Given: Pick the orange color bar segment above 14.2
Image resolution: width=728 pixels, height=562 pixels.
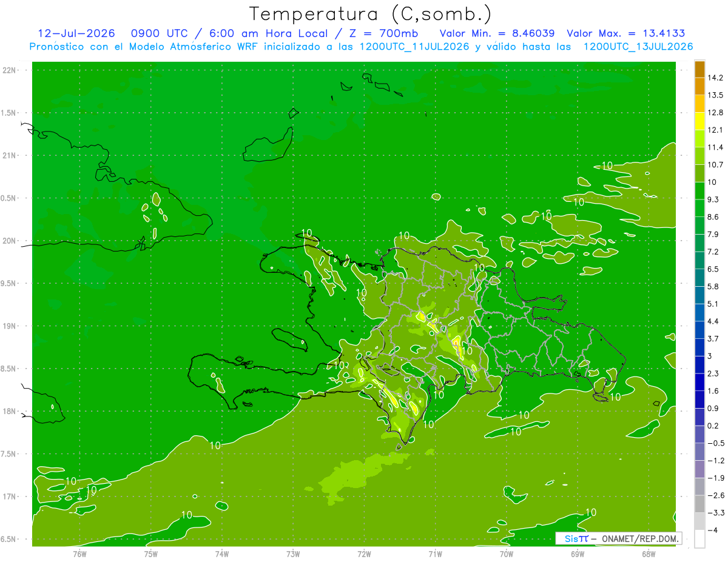Looking at the screenshot, I should pyautogui.click(x=699, y=69).
